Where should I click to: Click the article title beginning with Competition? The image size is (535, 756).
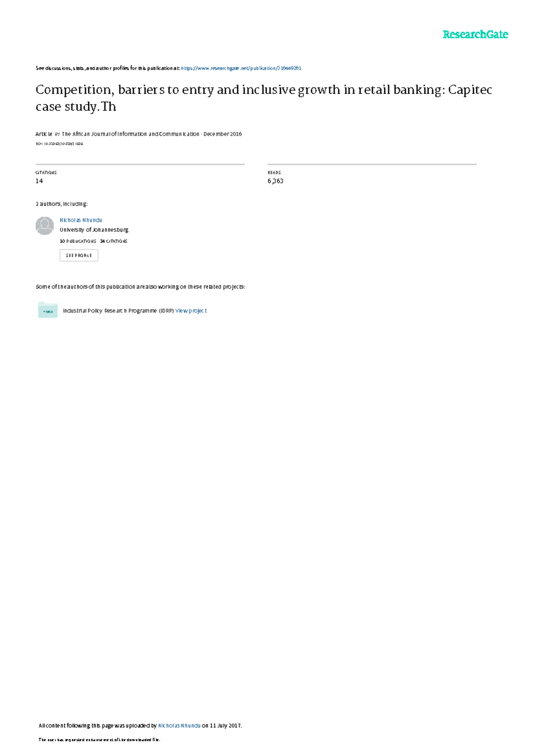pos(263,98)
